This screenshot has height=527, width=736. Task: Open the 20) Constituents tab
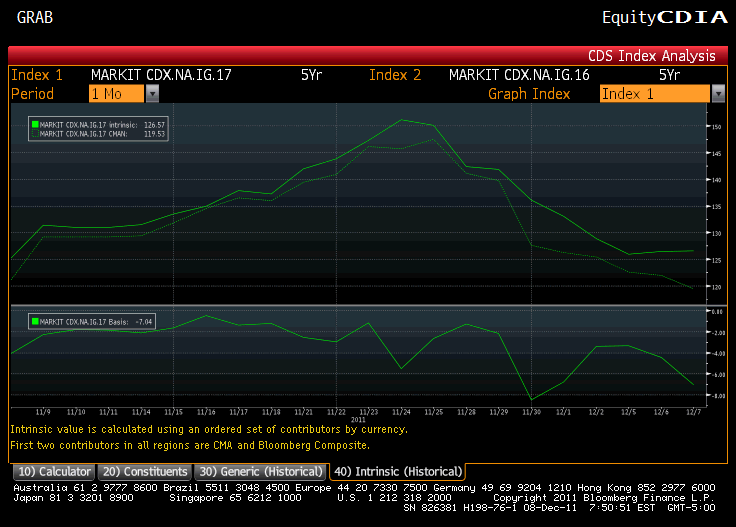click(145, 471)
